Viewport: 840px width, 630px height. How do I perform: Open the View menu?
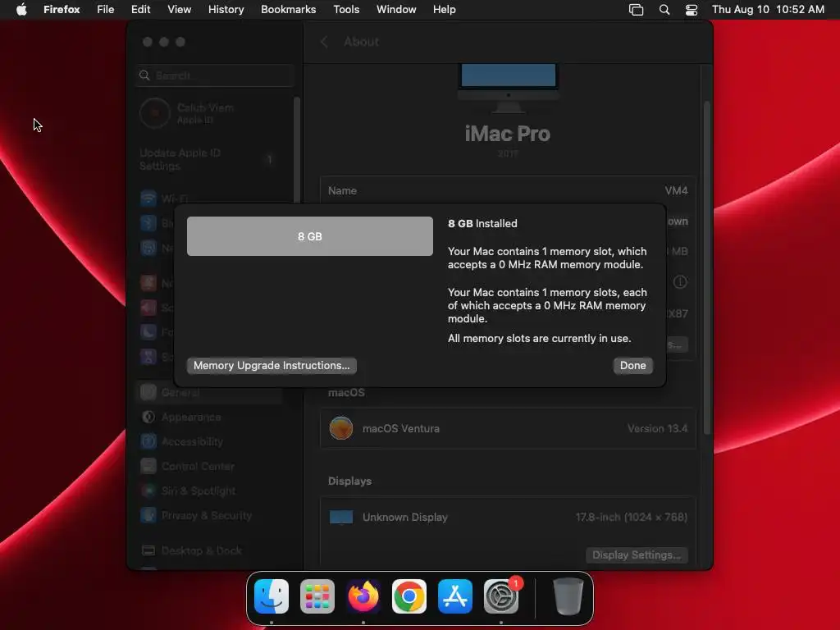(180, 10)
